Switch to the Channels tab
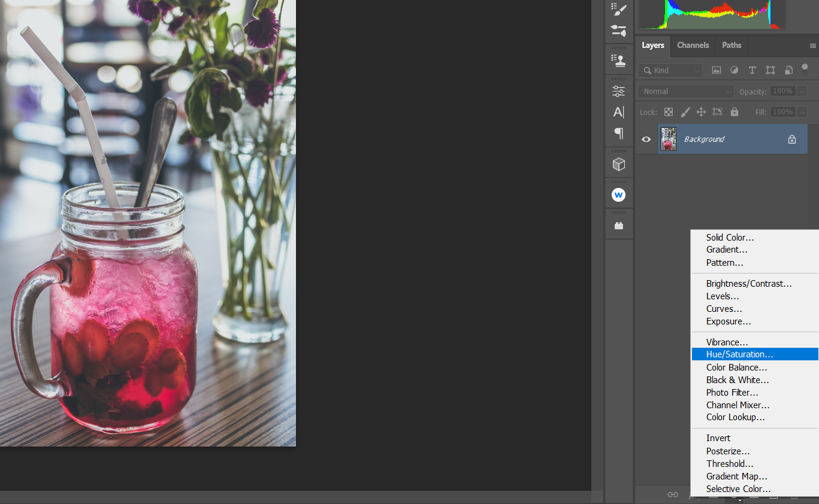The image size is (819, 504). click(693, 45)
